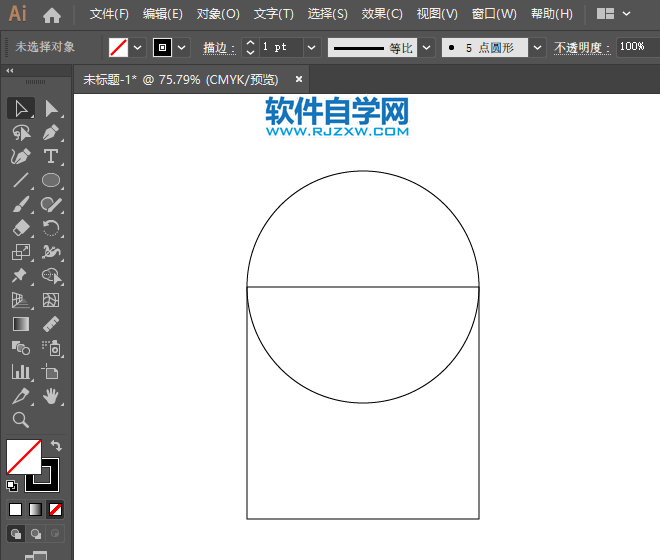Select the Type tool
The width and height of the screenshot is (660, 560).
[51, 157]
